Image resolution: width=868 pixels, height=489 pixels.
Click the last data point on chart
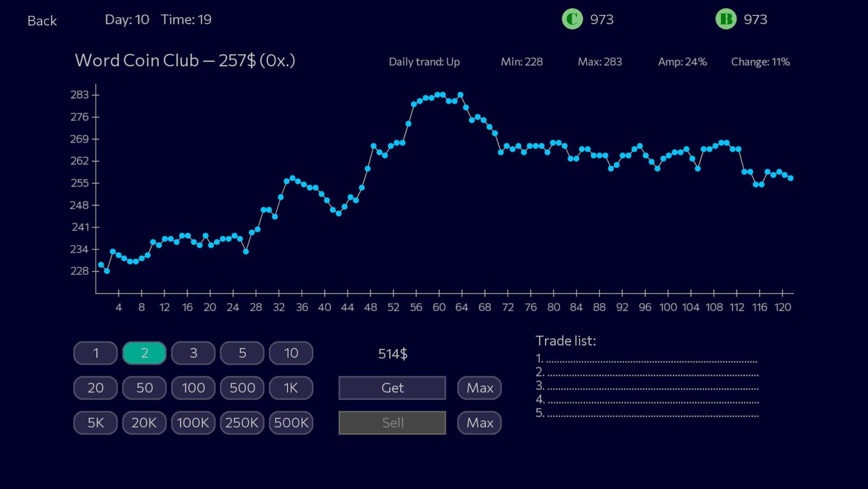[790, 178]
